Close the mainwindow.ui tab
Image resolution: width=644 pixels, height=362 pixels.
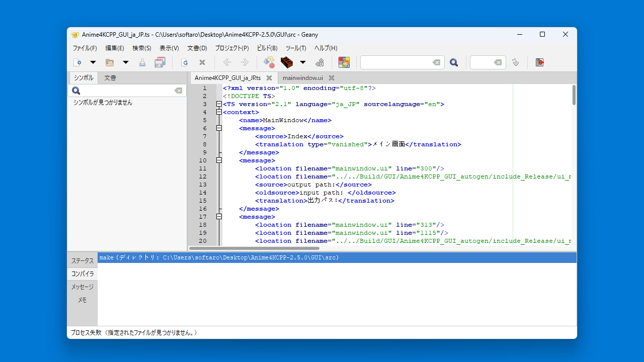click(332, 78)
